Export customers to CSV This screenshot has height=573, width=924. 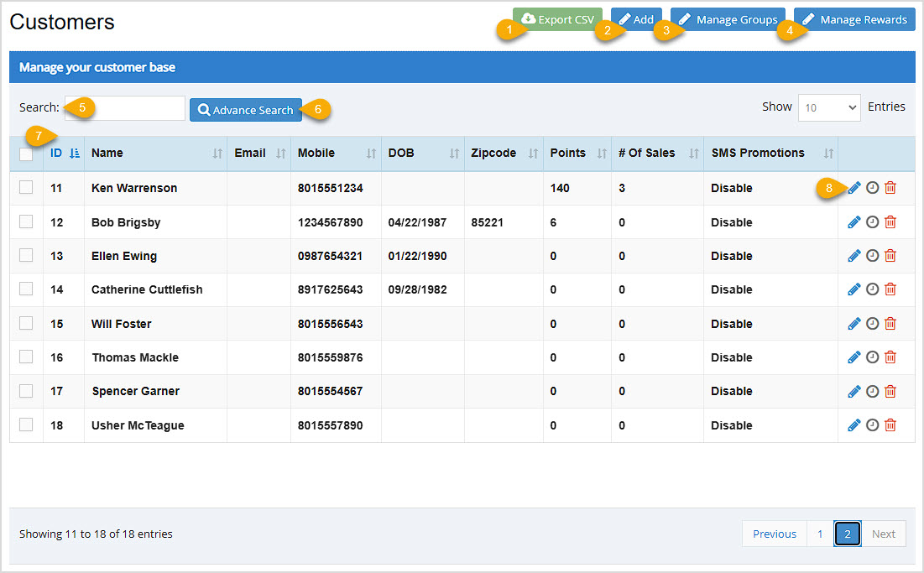click(557, 18)
